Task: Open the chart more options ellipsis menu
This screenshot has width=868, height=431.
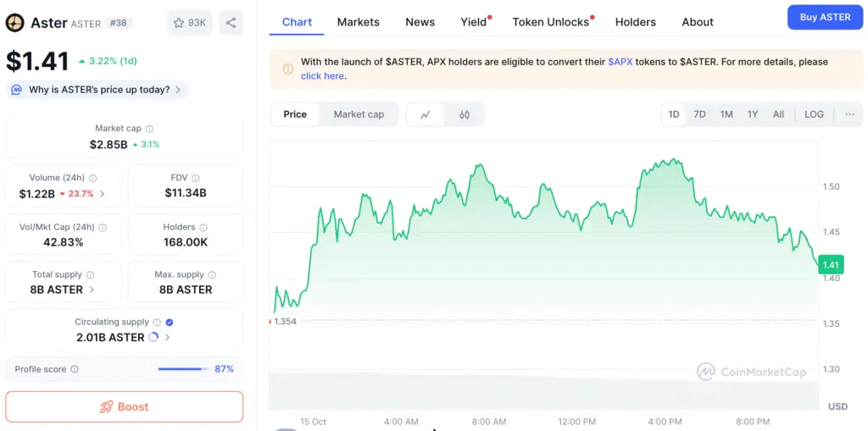Action: point(849,114)
